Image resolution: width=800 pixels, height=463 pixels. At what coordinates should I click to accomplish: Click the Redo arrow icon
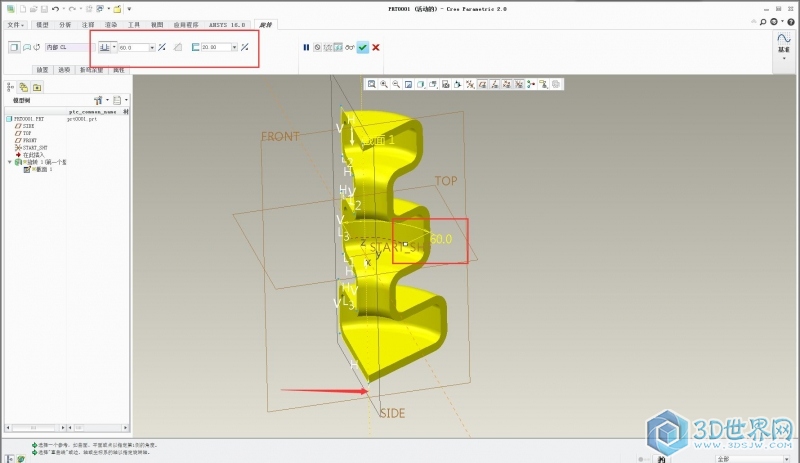click(x=72, y=9)
